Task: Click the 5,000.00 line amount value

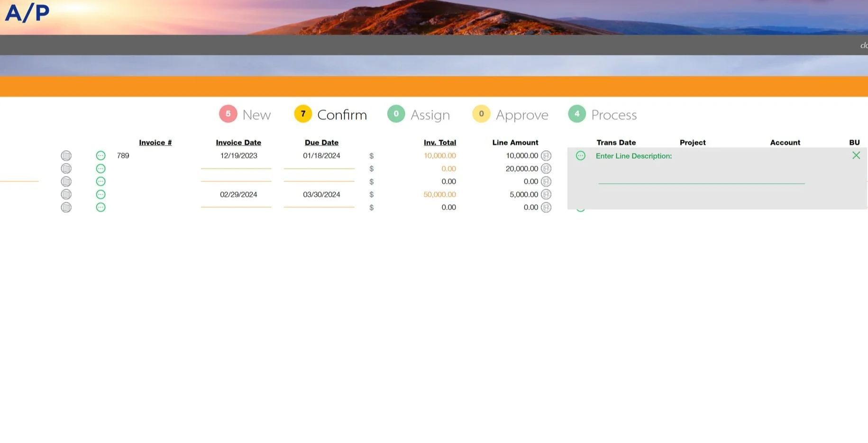Action: tap(524, 194)
